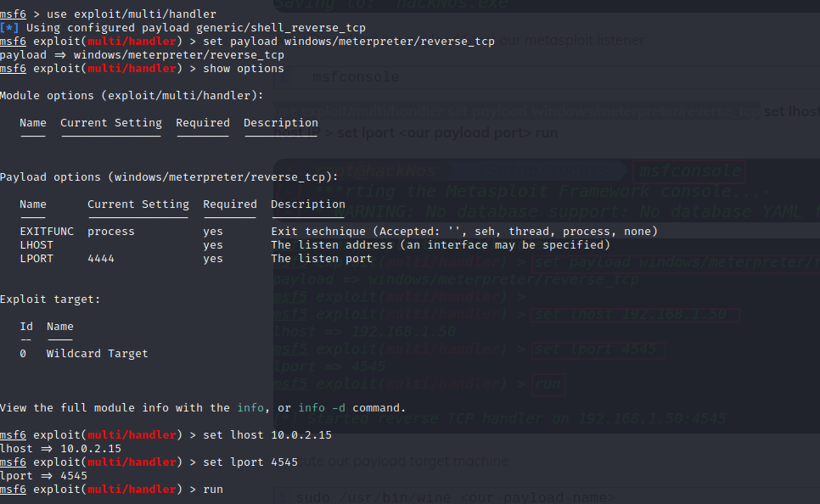This screenshot has height=504, width=820.
Task: Click 'Name' header in Exploit target table
Action: (60, 327)
